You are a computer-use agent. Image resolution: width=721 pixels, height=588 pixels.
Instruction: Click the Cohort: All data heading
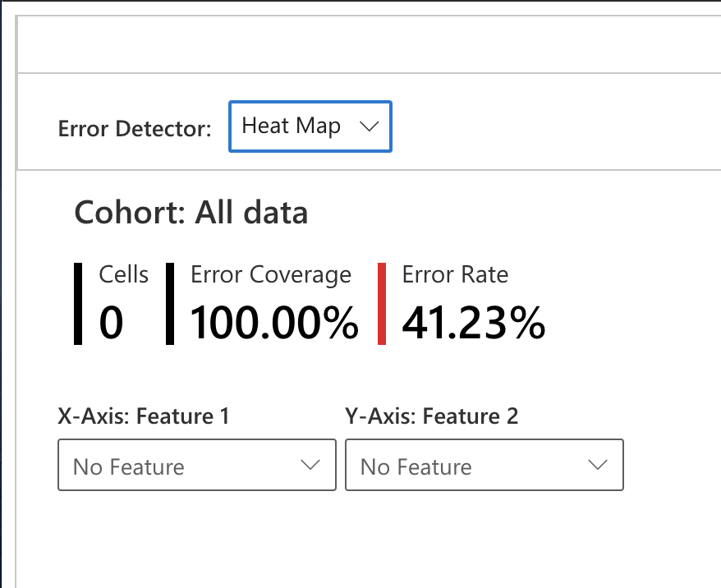tap(191, 212)
